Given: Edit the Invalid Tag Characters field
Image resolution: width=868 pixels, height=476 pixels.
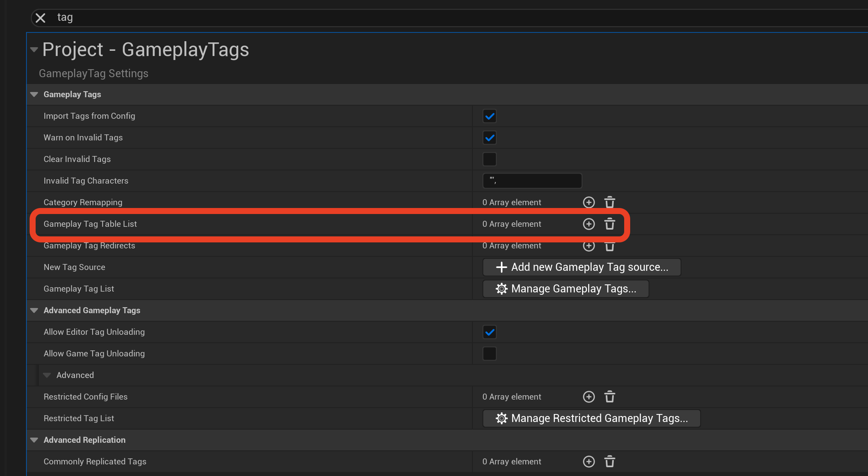Looking at the screenshot, I should tap(532, 181).
